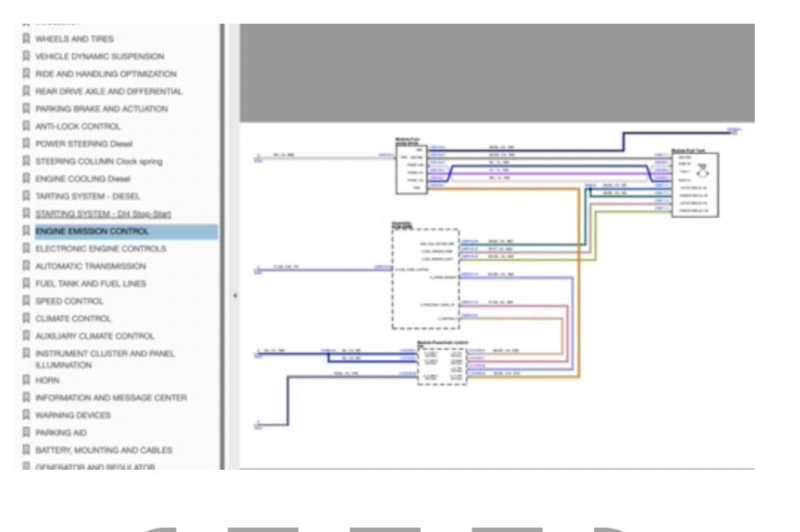800x532 pixels.
Task: Collapse the bookmarks sidebar with the arrow handle
Action: 235,296
